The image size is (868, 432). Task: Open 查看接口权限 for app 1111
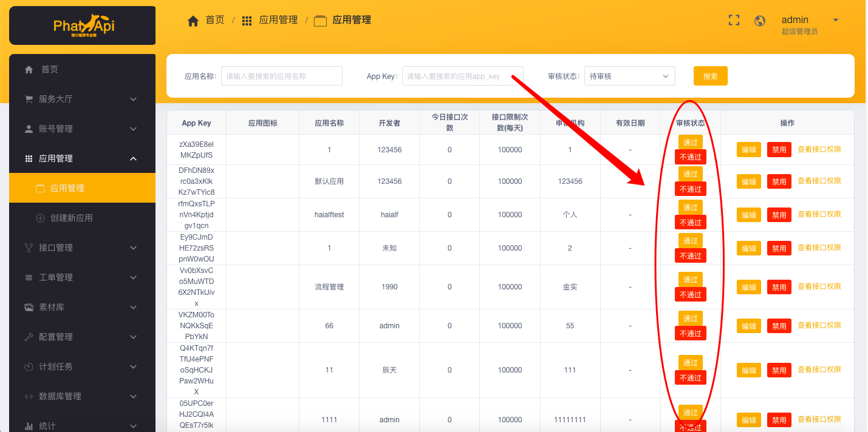tap(819, 419)
